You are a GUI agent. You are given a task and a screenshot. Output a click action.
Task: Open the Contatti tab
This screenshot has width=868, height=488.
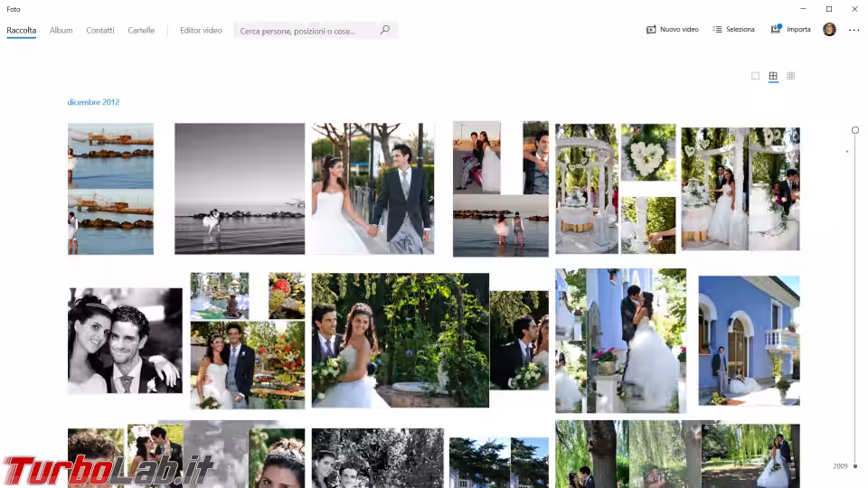coord(100,30)
